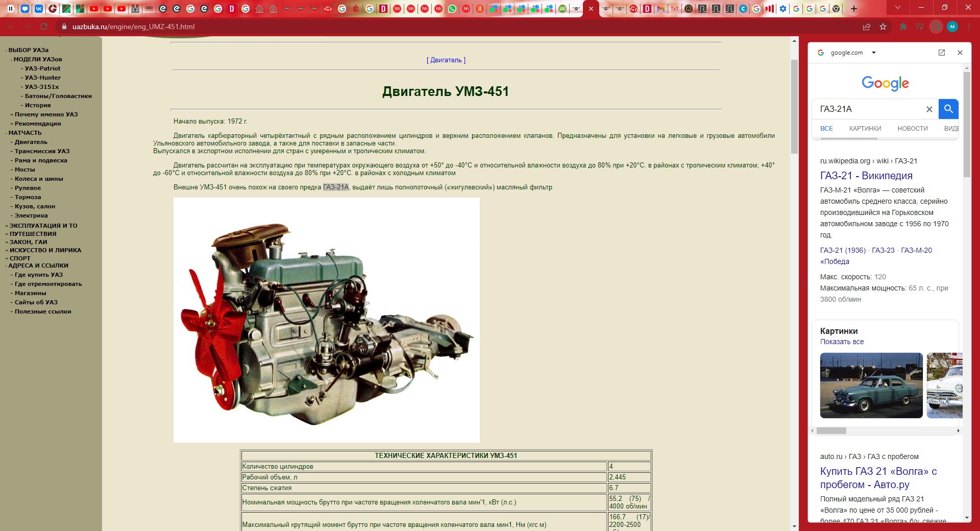Switch to the paused-media tab with pause icon
This screenshot has height=531, width=980.
[x=10, y=9]
